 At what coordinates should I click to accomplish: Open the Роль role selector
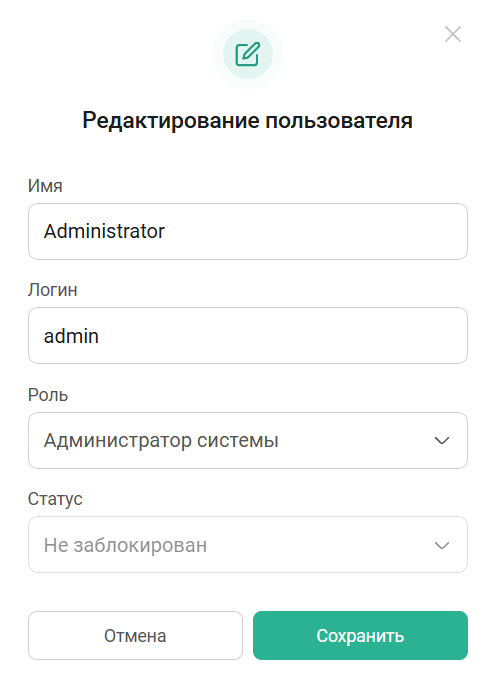click(x=248, y=440)
